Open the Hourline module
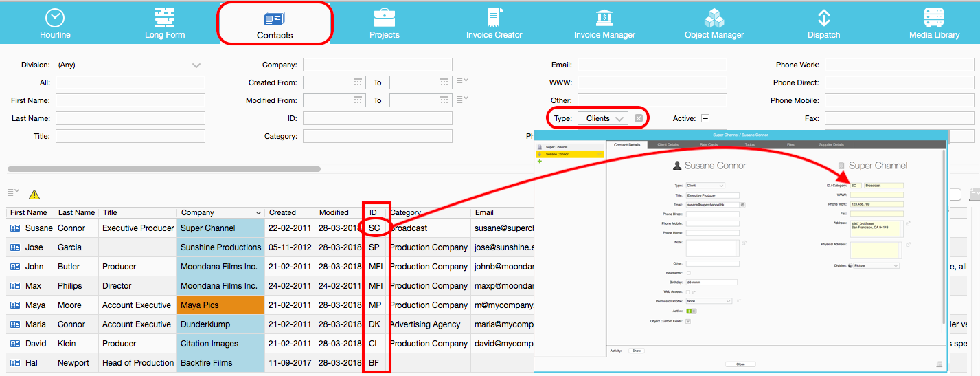The image size is (980, 376). click(x=55, y=23)
